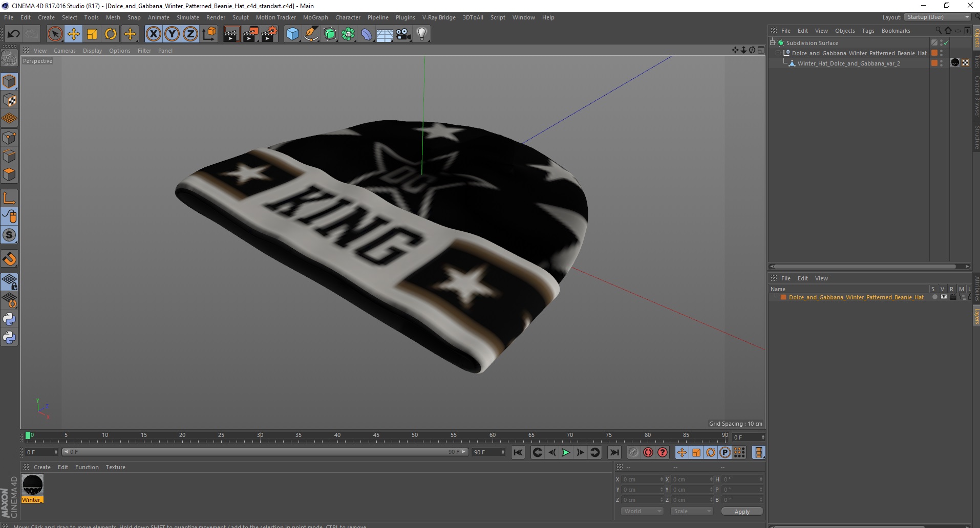This screenshot has width=980, height=528.
Task: Switch to Texture mode
Action: [9, 100]
